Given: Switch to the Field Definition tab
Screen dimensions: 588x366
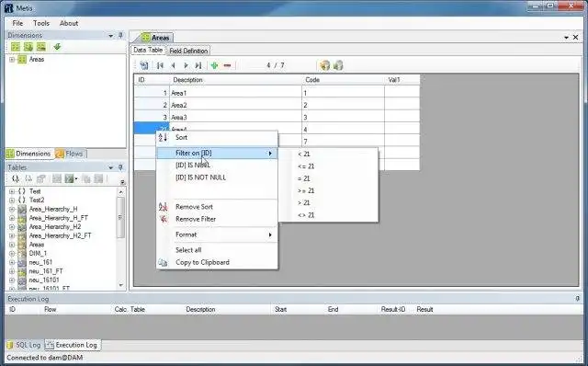Looking at the screenshot, I should coord(188,51).
